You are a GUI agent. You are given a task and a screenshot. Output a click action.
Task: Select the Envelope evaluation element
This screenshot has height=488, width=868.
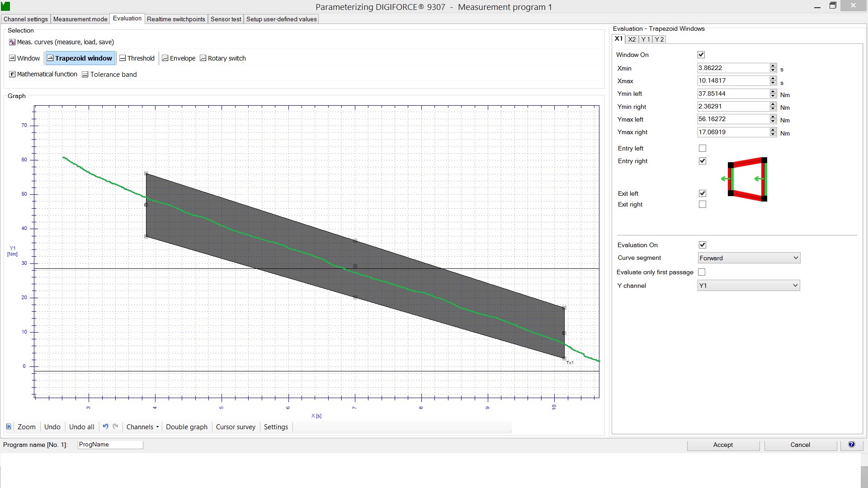(179, 58)
